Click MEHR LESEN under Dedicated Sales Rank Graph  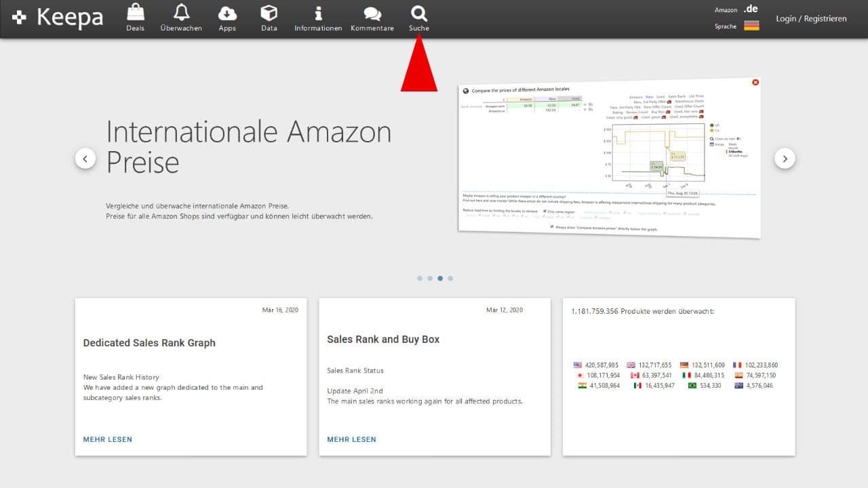pos(108,439)
